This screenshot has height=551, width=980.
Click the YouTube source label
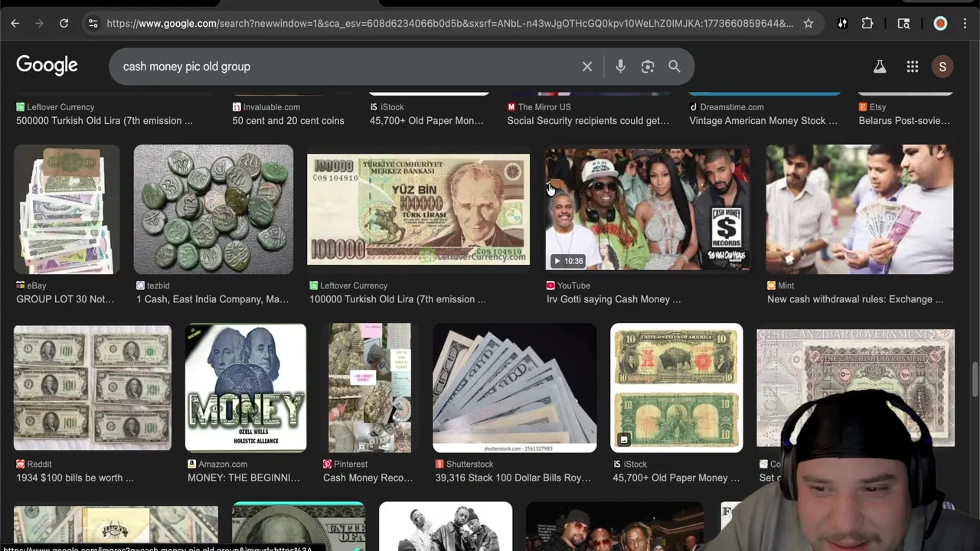pos(568,285)
